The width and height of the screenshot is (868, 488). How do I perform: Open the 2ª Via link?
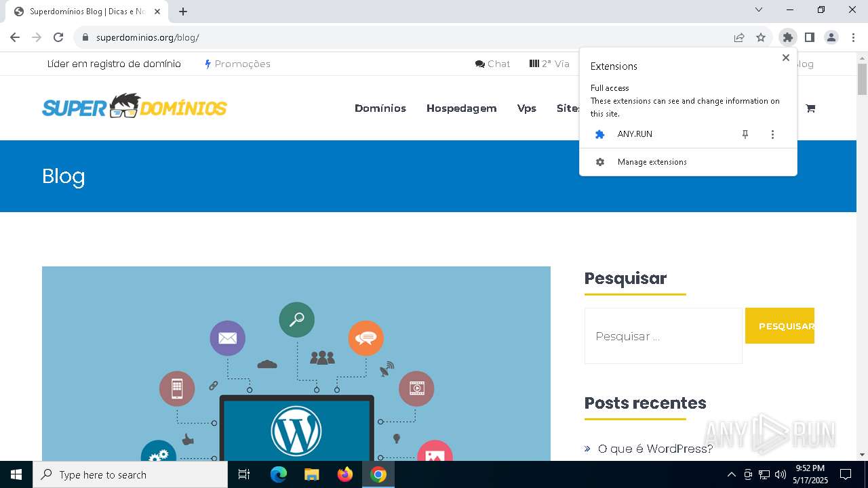pyautogui.click(x=549, y=64)
